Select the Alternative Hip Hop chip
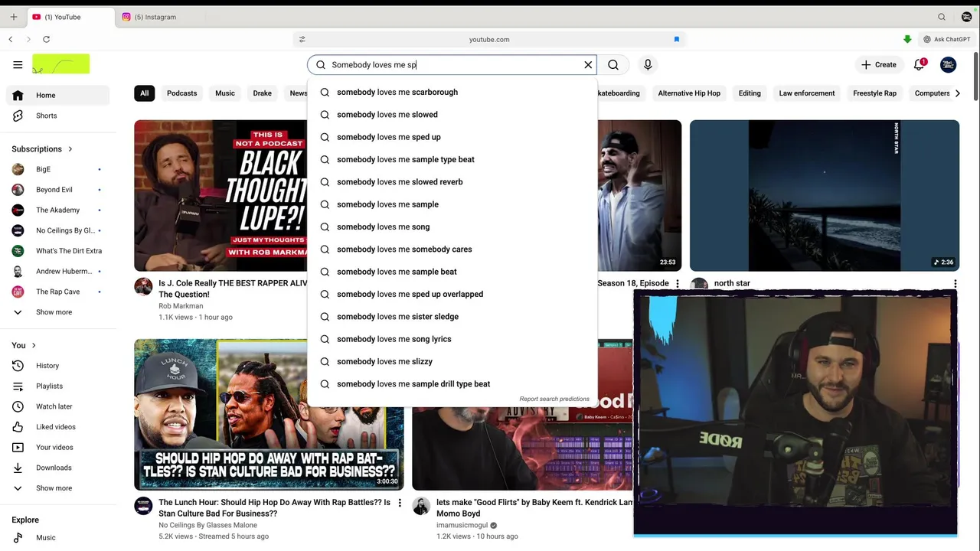Screen dimensions: 980x551 click(689, 93)
